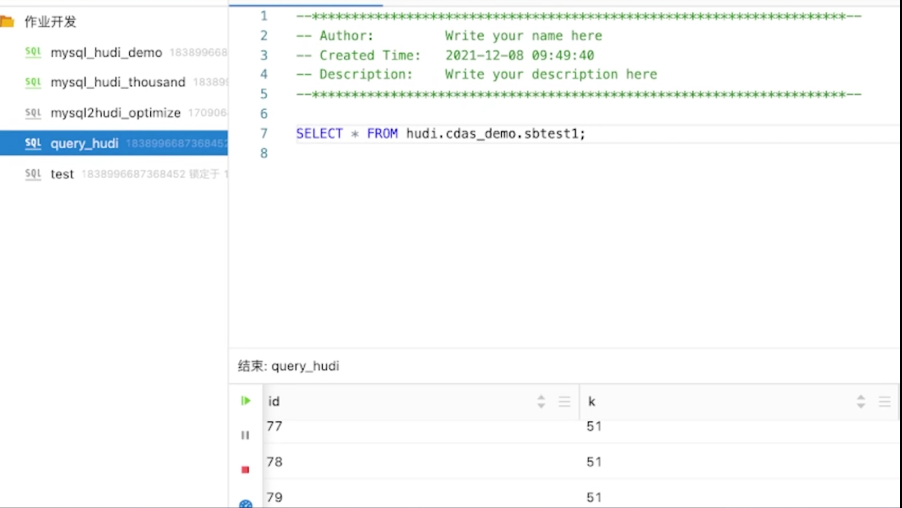Click SQL icon next to mysql2hudi_optimize
The image size is (902, 508).
(x=33, y=113)
